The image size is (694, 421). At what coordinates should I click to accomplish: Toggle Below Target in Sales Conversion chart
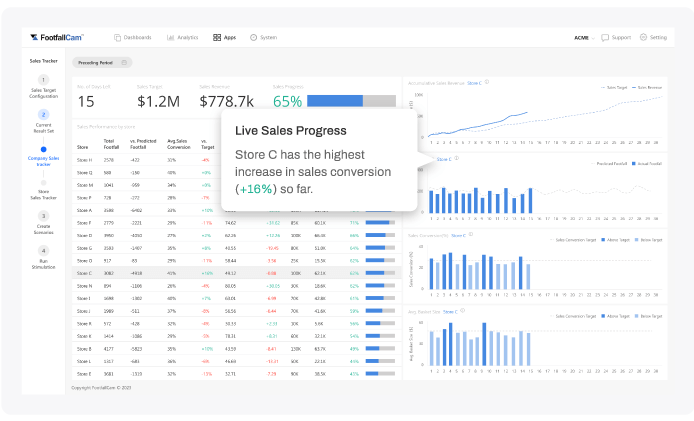648,240
